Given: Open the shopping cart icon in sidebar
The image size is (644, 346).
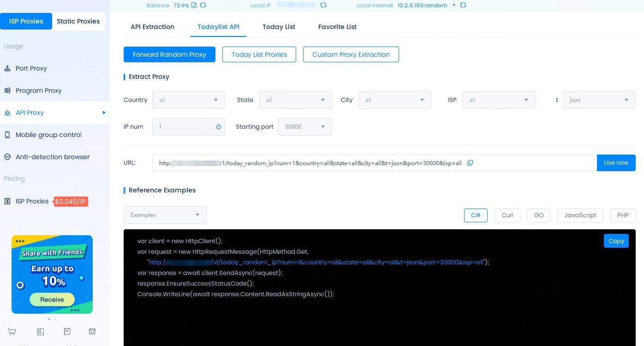Looking at the screenshot, I should pos(12,332).
